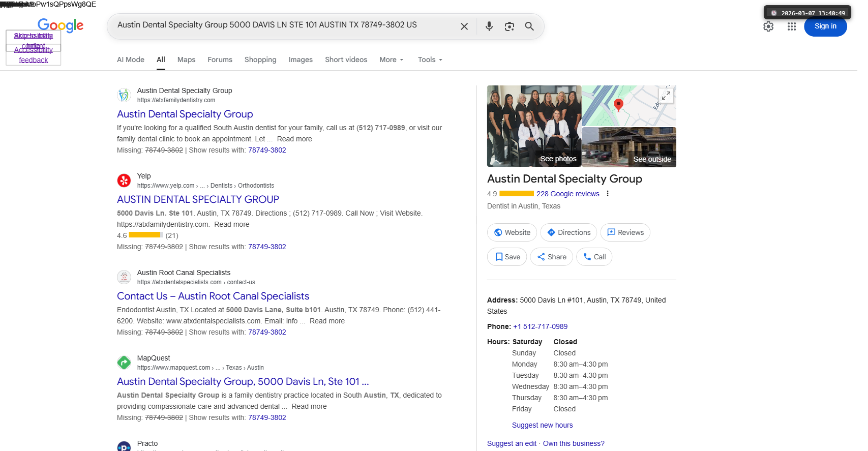Open the 228 Google reviews link
The height and width of the screenshot is (451, 868).
(567, 194)
